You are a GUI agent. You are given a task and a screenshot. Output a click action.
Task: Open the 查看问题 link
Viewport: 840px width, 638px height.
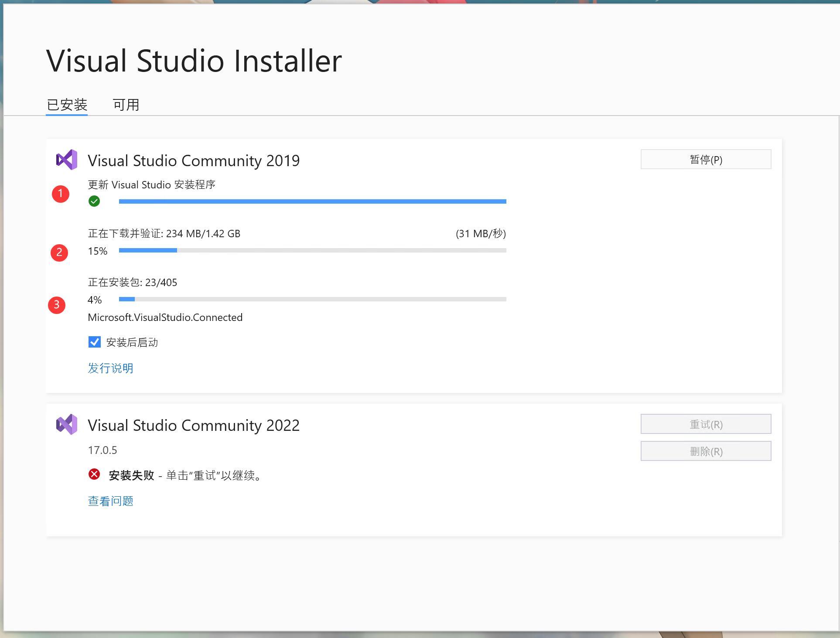[x=110, y=501]
